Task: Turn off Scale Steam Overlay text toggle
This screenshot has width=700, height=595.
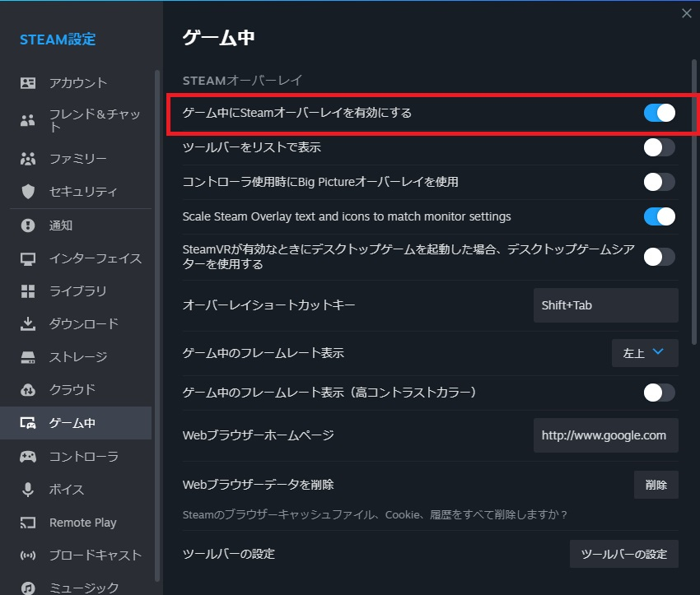Action: pyautogui.click(x=659, y=216)
